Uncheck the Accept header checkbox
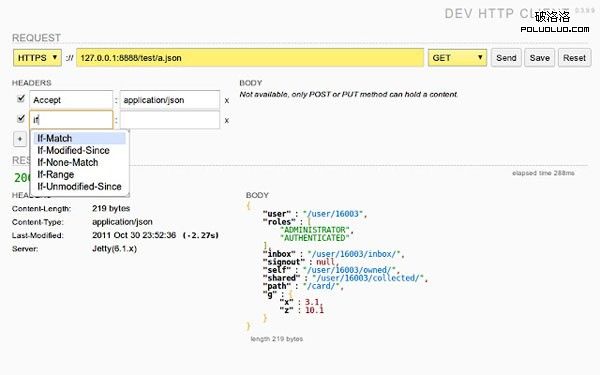 21,99
